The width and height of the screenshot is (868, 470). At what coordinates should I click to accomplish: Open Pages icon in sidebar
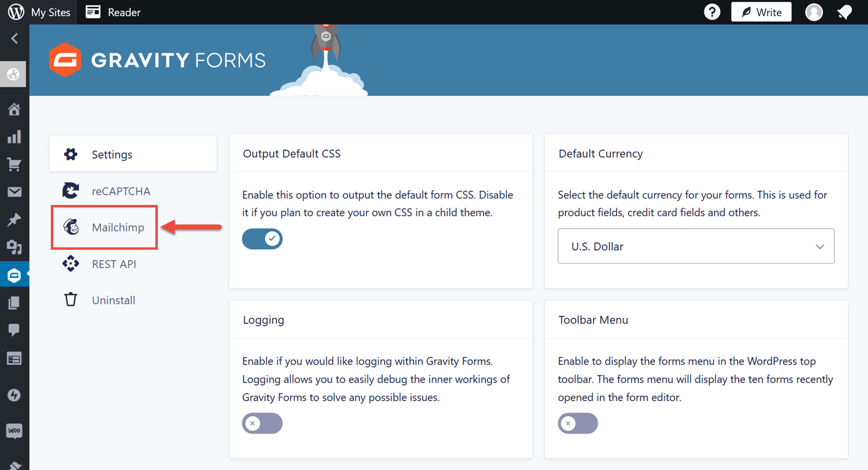pyautogui.click(x=14, y=302)
